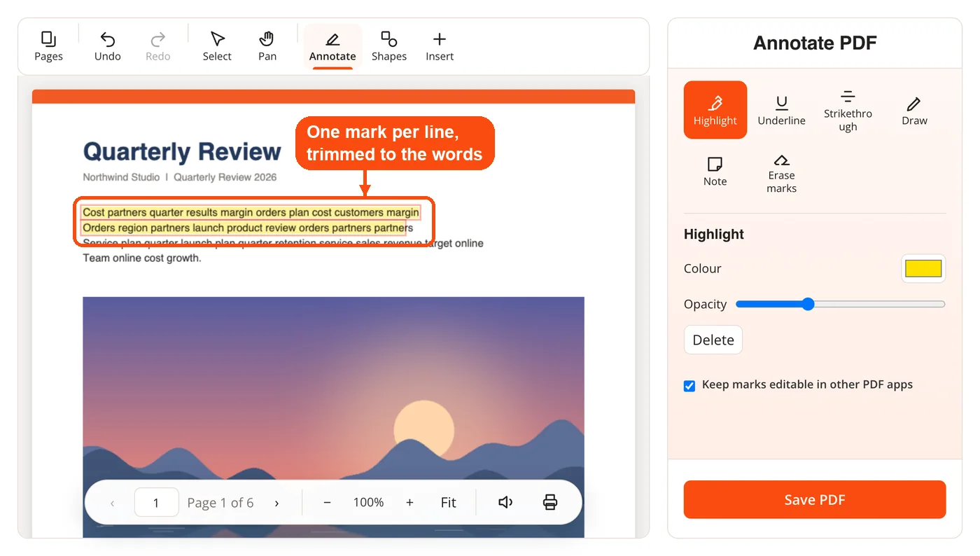
Task: Go to the previous page
Action: pos(113,503)
